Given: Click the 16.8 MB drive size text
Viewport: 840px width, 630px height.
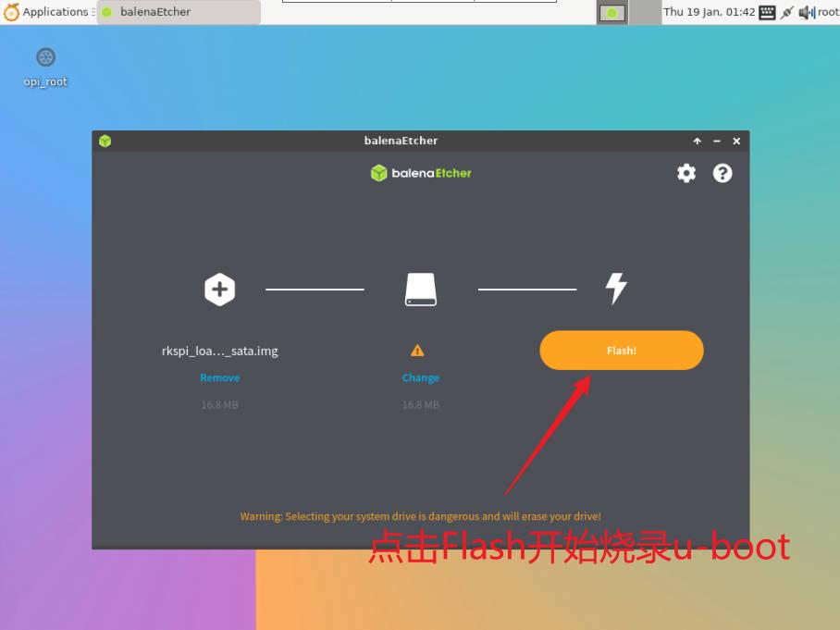Looking at the screenshot, I should (421, 405).
